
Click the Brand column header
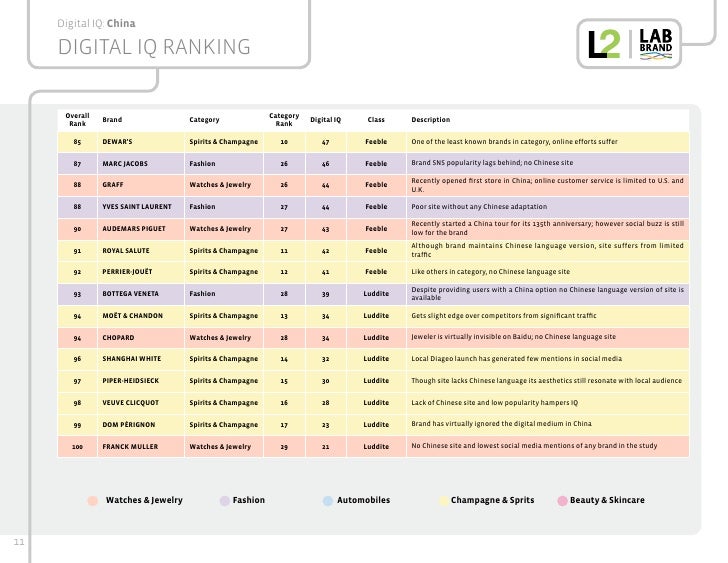pos(112,120)
